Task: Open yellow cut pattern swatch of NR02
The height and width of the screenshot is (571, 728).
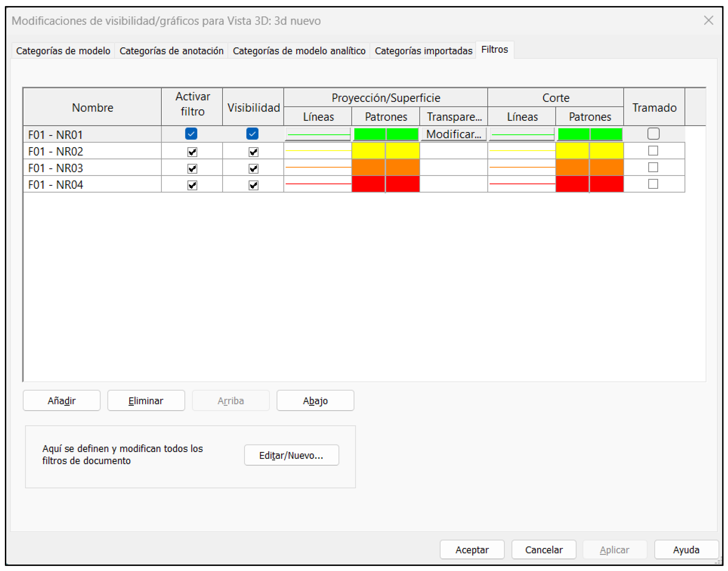Action: 589,151
